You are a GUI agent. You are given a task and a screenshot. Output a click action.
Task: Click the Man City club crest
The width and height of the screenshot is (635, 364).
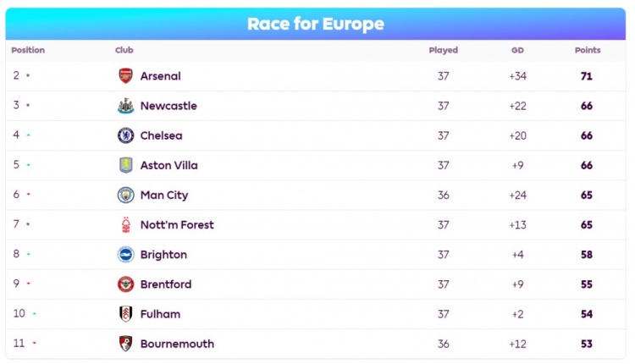click(125, 196)
